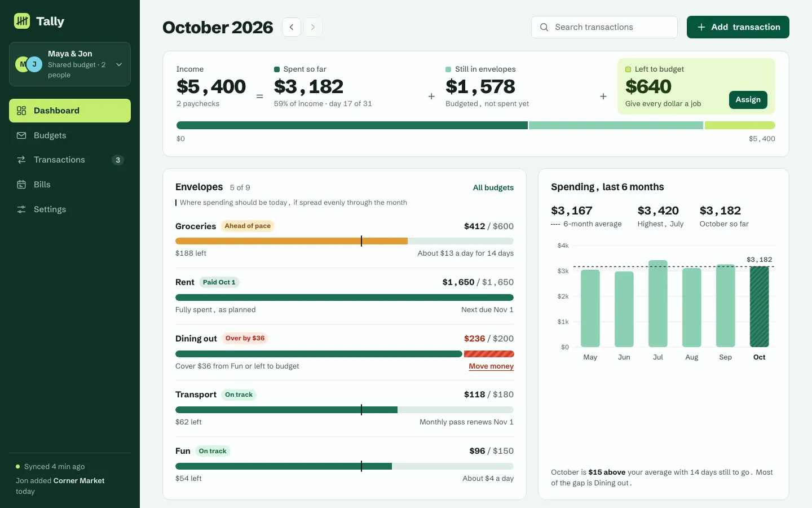Image resolution: width=812 pixels, height=508 pixels.
Task: Select the Ahead of pace badge
Action: pos(248,226)
